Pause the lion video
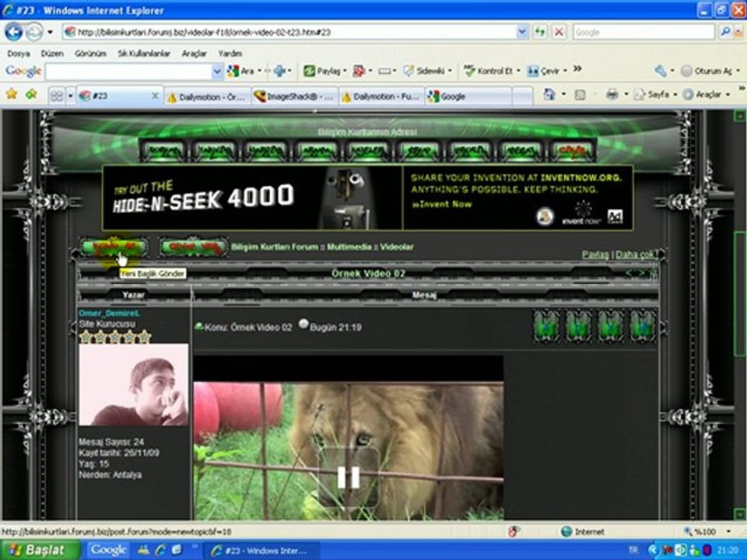The width and height of the screenshot is (747, 560). (x=349, y=477)
